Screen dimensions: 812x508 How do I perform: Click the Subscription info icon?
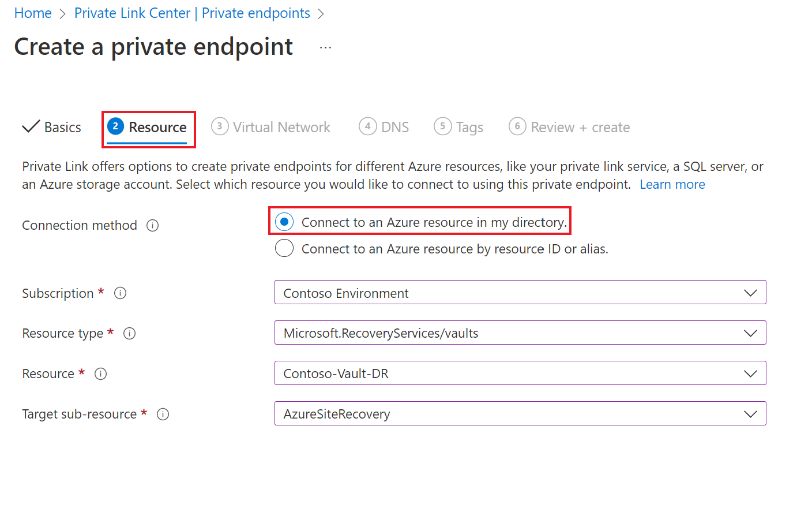120,293
